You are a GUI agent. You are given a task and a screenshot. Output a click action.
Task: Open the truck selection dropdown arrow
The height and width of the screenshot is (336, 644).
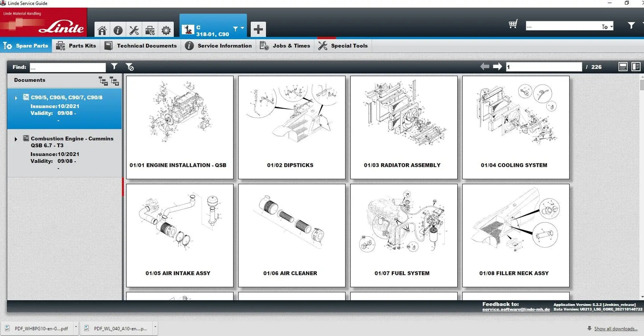[242, 27]
